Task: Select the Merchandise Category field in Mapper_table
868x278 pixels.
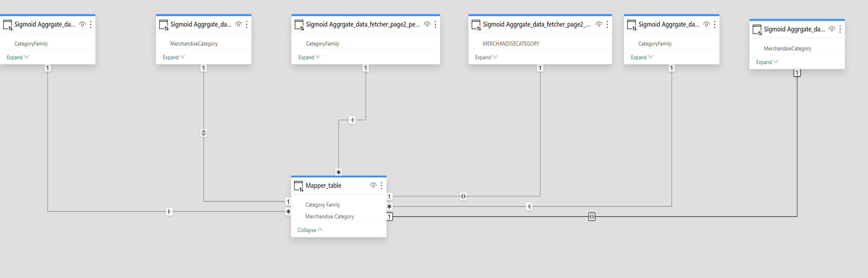Action: 330,216
